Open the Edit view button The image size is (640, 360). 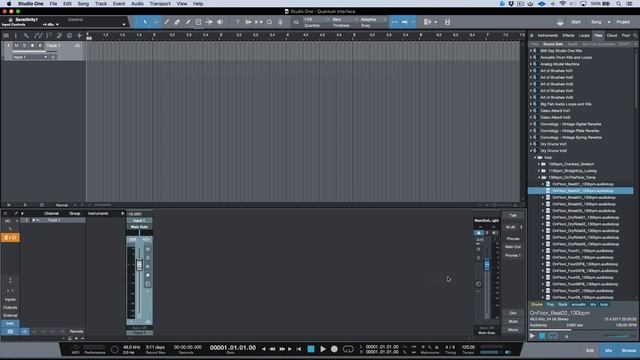(590, 351)
